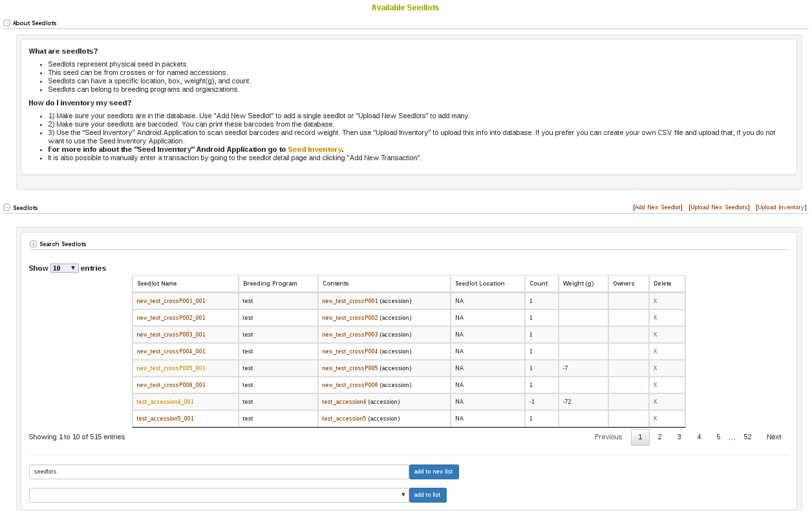Click weight value -7 cell

pos(583,368)
